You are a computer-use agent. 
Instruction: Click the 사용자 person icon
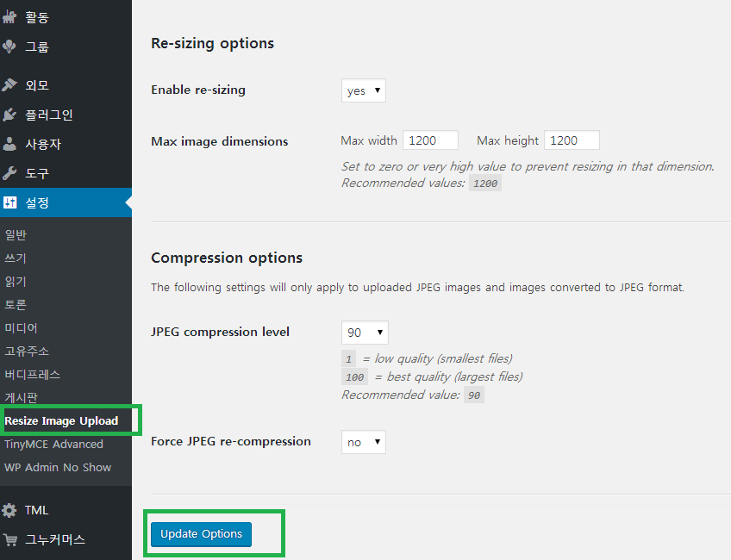pyautogui.click(x=9, y=144)
